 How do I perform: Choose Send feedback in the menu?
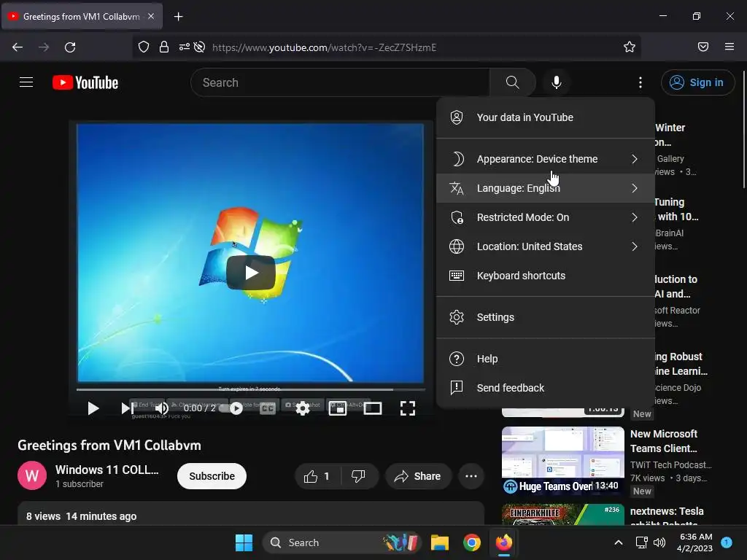point(546,388)
